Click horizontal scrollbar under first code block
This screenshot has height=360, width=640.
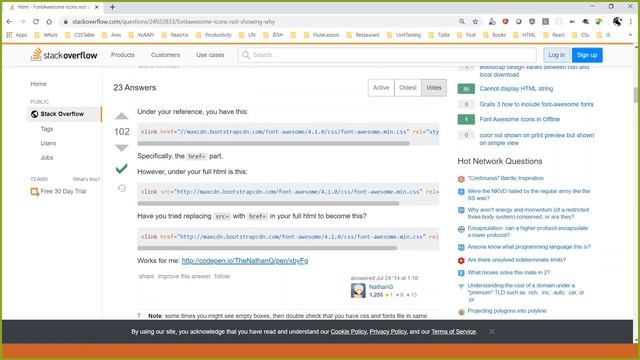pos(273,143)
